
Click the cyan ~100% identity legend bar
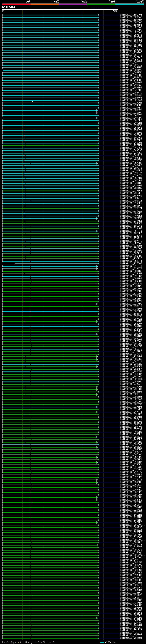pyautogui.click(x=130, y=4)
